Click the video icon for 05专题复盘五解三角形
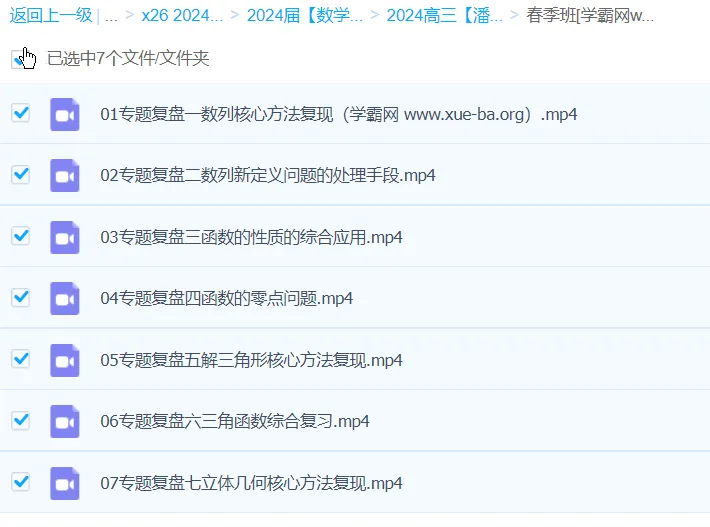 (65, 360)
